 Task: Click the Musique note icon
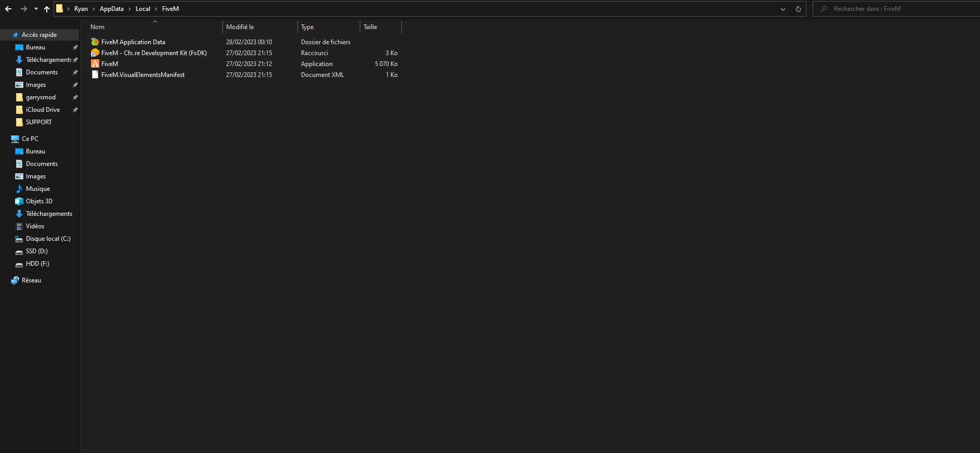pos(19,189)
